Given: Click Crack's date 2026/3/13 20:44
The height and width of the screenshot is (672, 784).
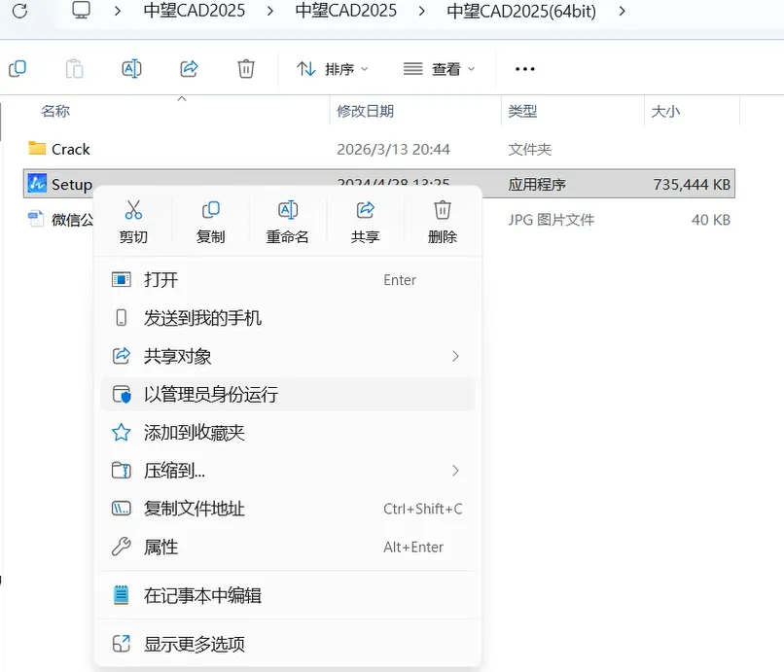Looking at the screenshot, I should coord(394,149).
